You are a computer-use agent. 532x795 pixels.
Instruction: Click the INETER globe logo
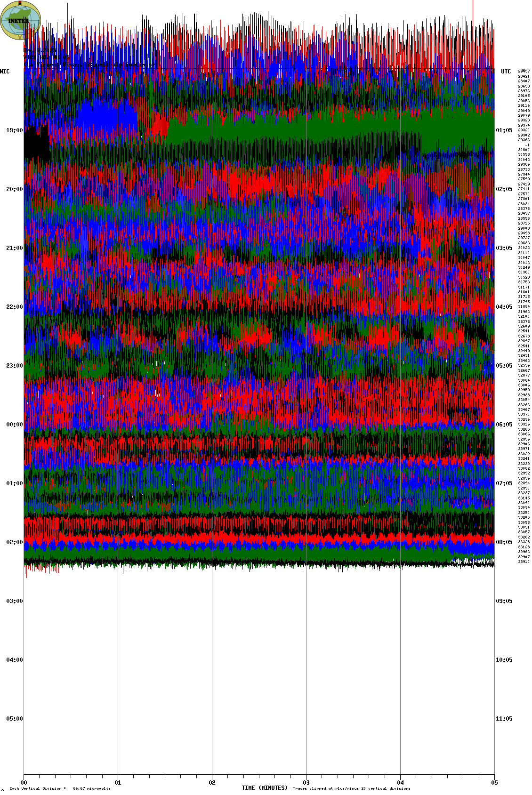click(x=21, y=20)
